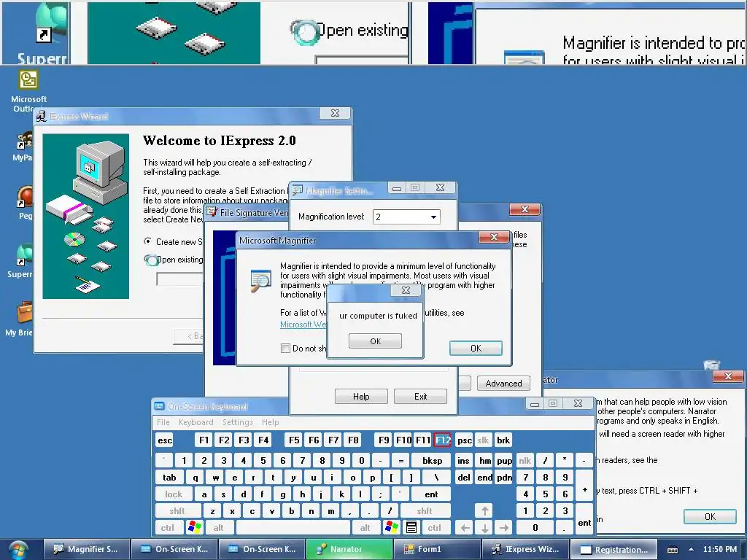Open the Keyboard menu of On-Screen Keyboard
Image resolution: width=747 pixels, height=560 pixels.
click(196, 422)
